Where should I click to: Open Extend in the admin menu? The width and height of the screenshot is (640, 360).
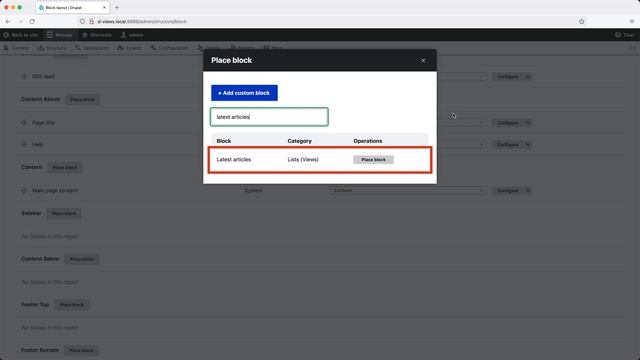[129, 48]
